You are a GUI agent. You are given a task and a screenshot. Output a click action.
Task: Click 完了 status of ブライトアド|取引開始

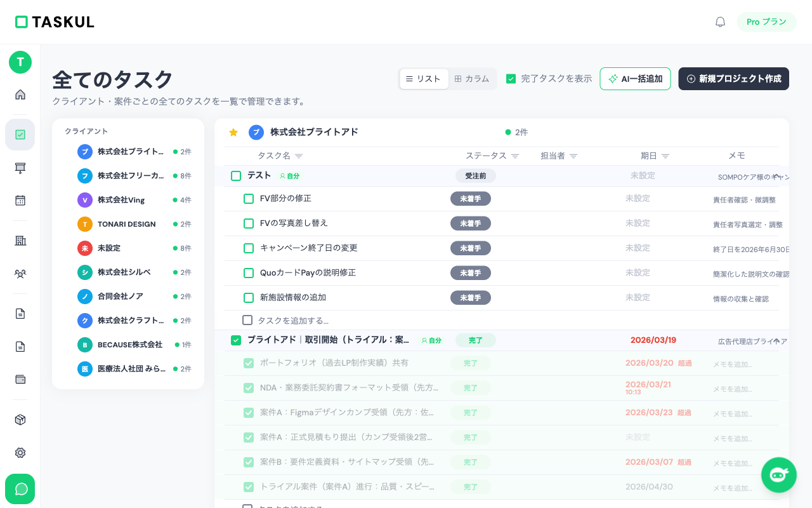click(476, 340)
